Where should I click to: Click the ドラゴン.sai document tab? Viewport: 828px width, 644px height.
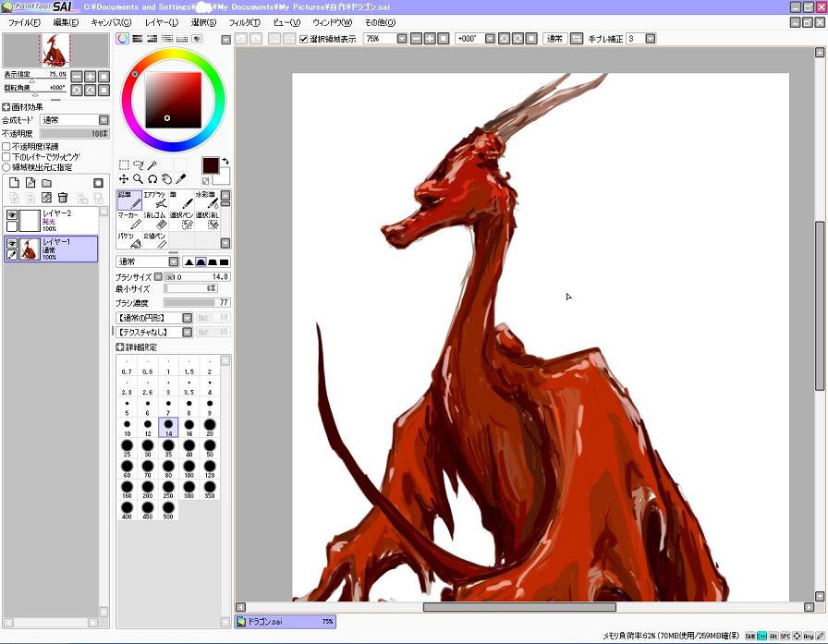286,621
